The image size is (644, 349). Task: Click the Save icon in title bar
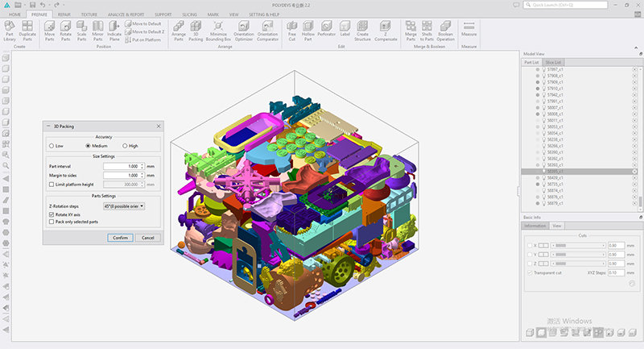pyautogui.click(x=32, y=5)
